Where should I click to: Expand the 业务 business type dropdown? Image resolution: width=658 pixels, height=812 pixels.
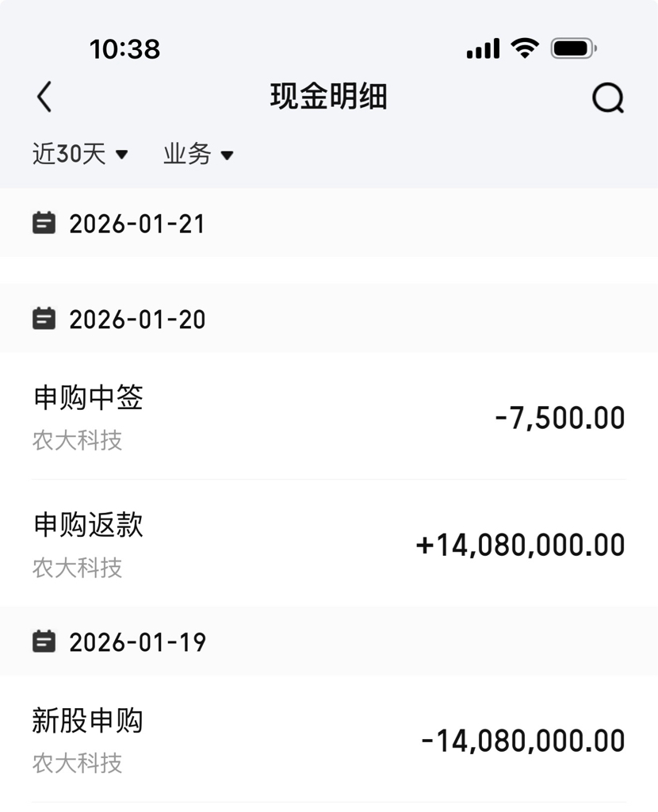point(198,154)
